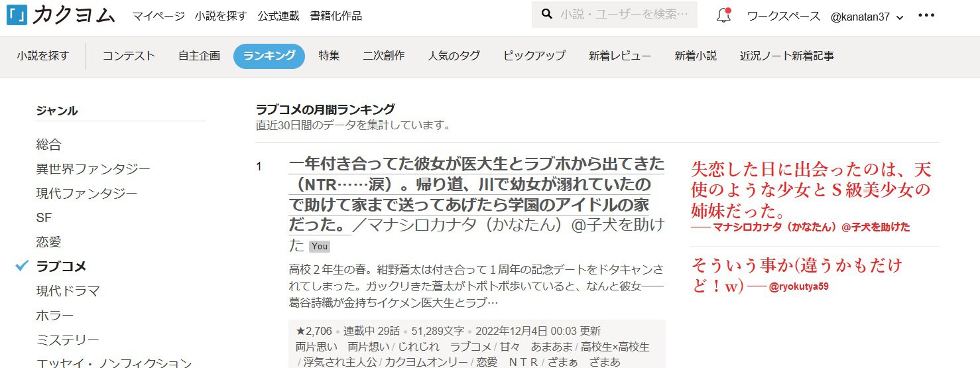Click the search magnifier icon
The width and height of the screenshot is (980, 368).
(x=547, y=15)
